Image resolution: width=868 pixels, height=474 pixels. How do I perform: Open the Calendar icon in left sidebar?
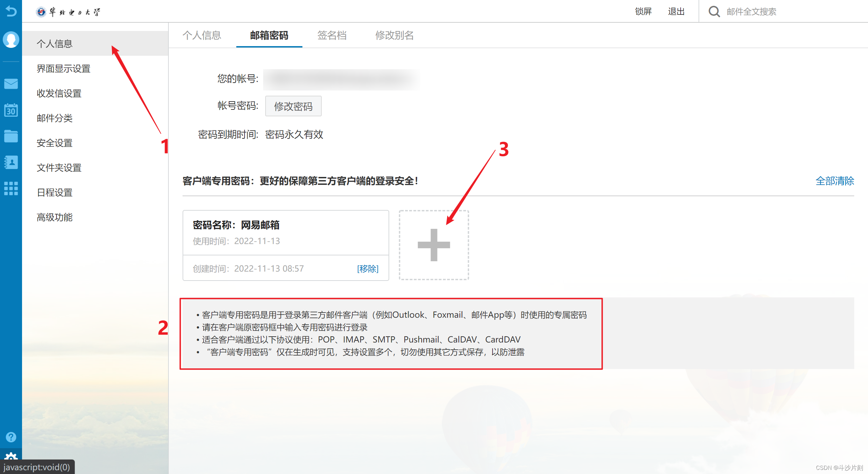tap(11, 110)
